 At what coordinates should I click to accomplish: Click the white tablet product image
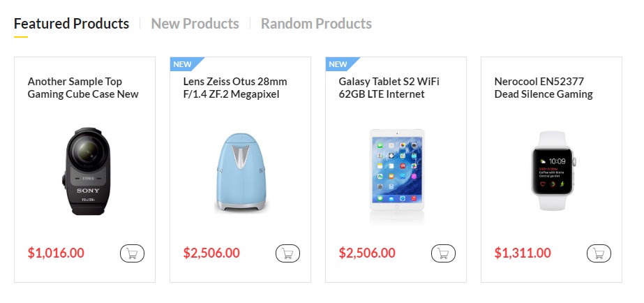click(x=396, y=170)
